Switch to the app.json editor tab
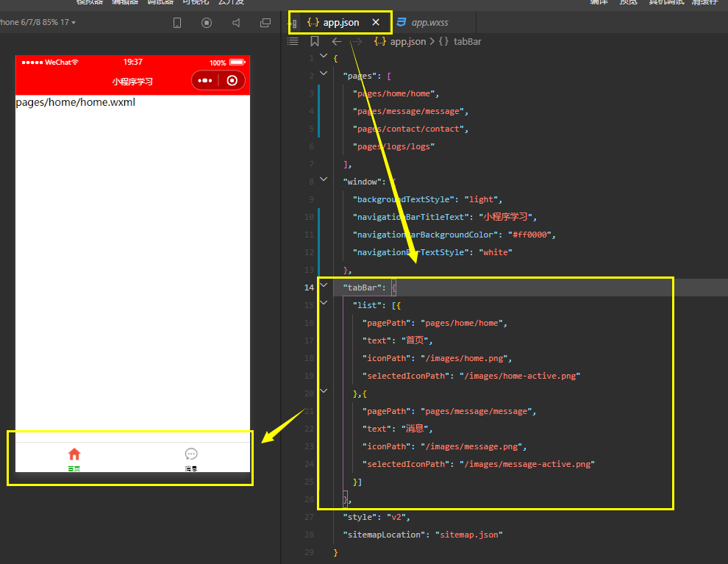 point(340,22)
